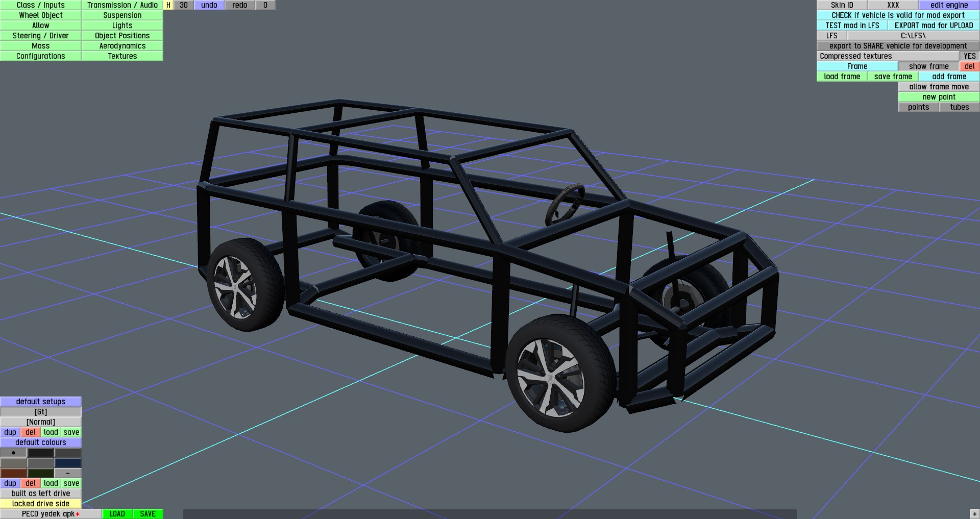This screenshot has height=519, width=980.
Task: Test the mod in LFS
Action: [852, 26]
